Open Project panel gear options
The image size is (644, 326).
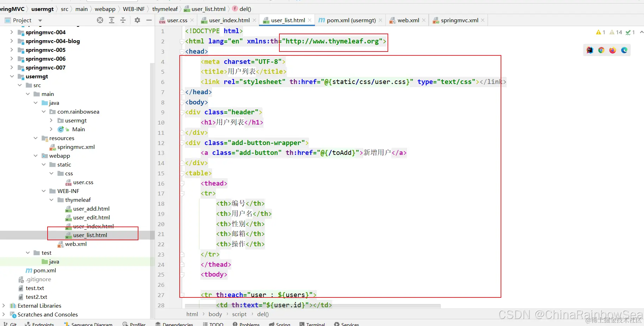(x=137, y=20)
